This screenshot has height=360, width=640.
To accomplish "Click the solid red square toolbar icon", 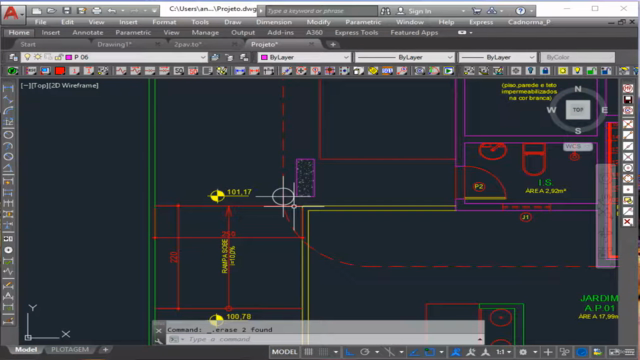I will click(x=60, y=71).
